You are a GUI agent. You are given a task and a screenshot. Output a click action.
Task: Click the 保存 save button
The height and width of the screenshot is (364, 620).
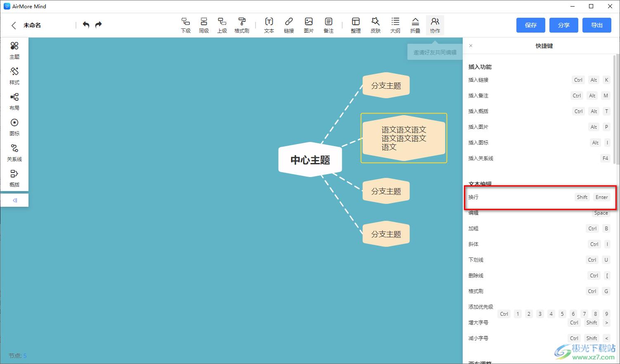click(531, 25)
